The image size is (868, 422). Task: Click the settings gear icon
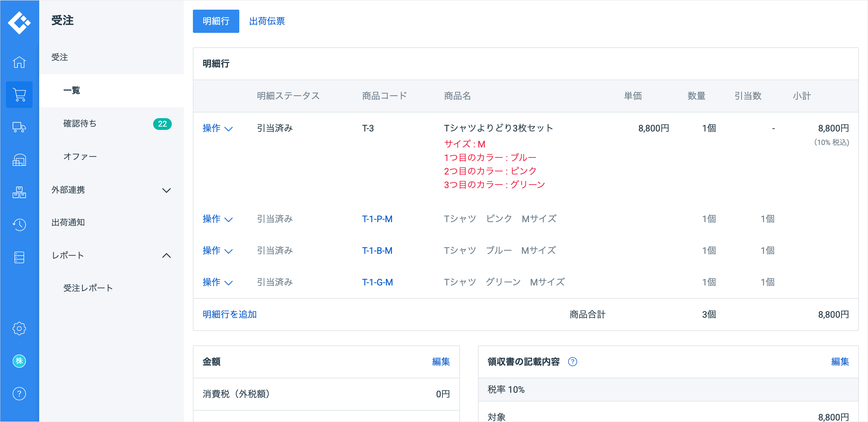tap(19, 328)
